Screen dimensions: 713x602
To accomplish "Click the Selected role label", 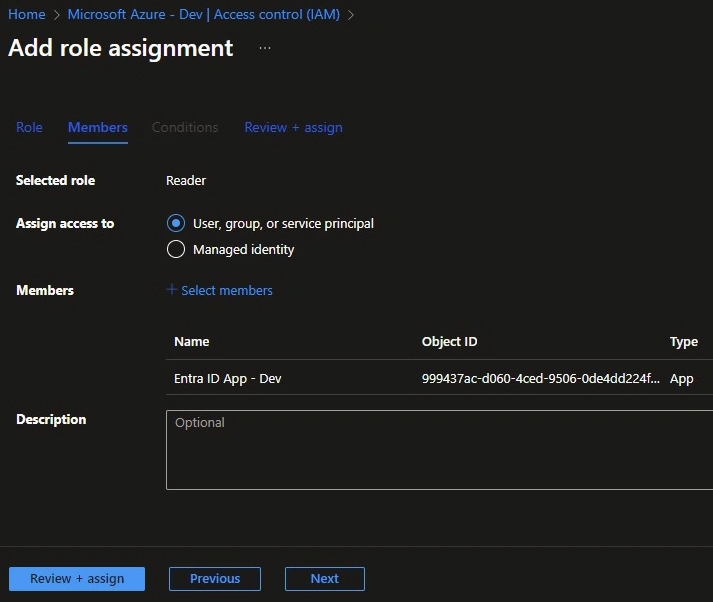I will (x=55, y=181).
